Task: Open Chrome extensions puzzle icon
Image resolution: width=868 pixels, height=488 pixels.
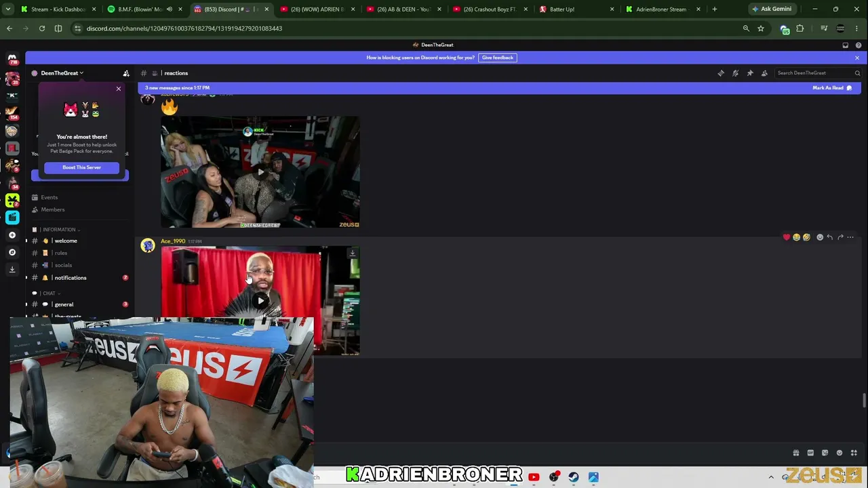Action: click(800, 28)
